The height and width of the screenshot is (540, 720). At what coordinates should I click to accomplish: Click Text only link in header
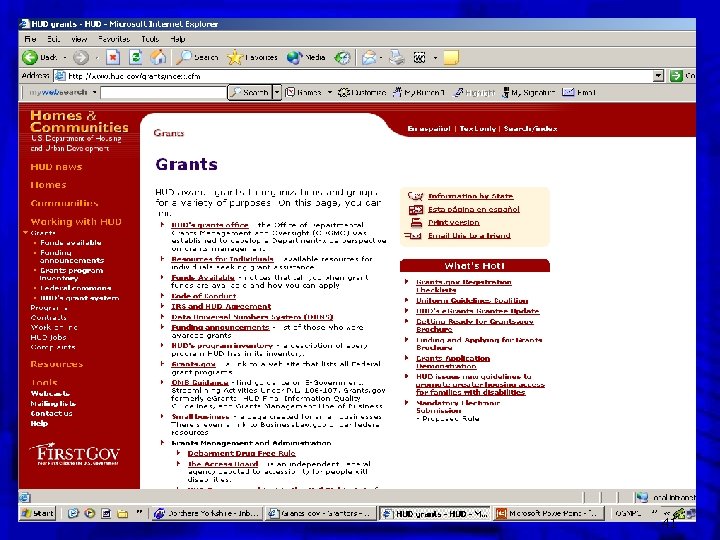478,129
